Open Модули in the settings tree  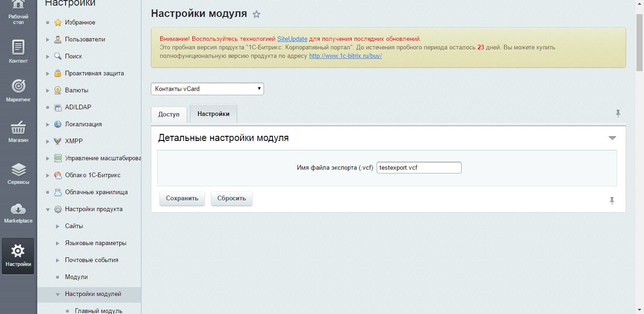click(x=76, y=277)
